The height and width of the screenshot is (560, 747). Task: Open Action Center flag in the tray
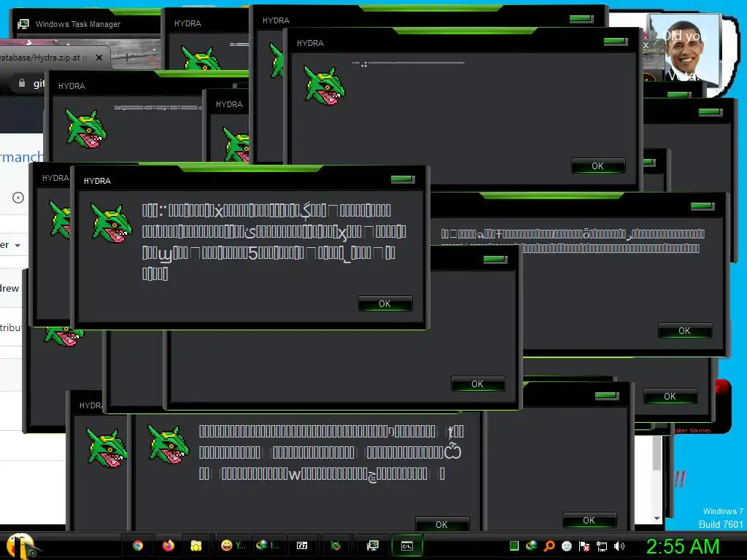(584, 546)
